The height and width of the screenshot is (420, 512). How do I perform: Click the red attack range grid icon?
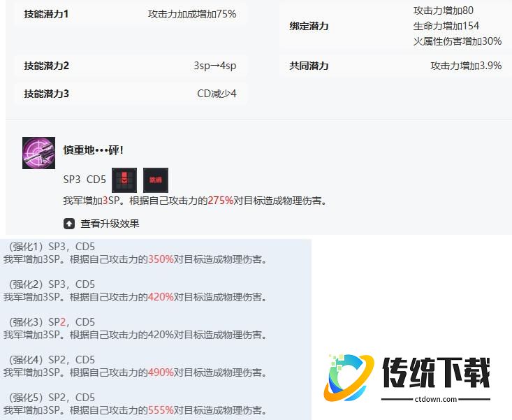click(124, 180)
